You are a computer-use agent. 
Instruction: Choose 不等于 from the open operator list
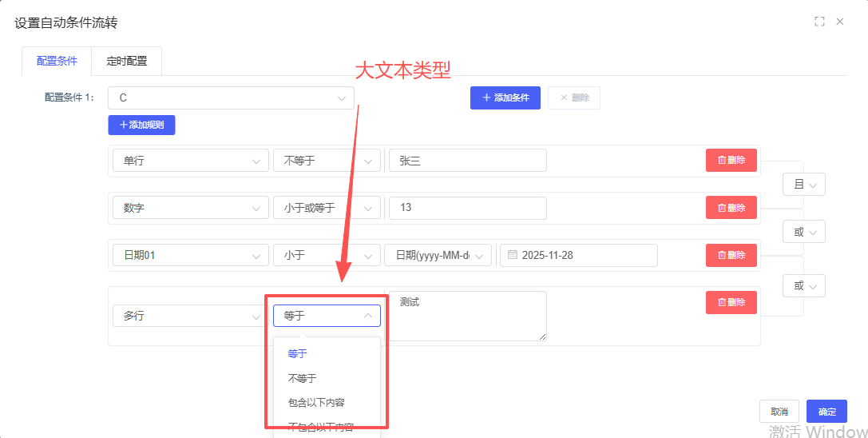[302, 378]
